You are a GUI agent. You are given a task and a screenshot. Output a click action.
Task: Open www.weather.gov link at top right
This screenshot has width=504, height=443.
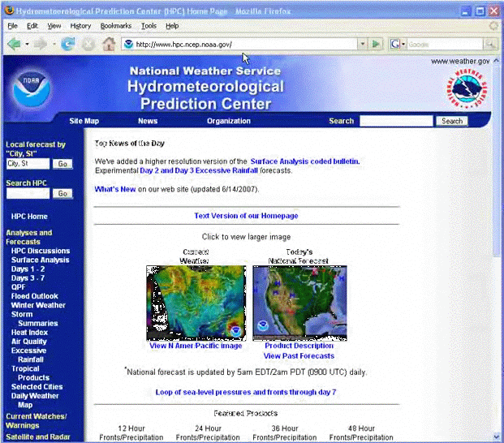tap(460, 62)
